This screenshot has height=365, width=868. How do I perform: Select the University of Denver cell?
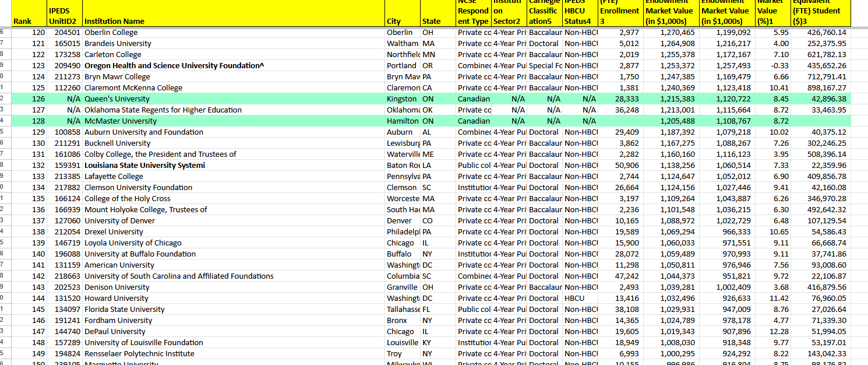coord(234,221)
